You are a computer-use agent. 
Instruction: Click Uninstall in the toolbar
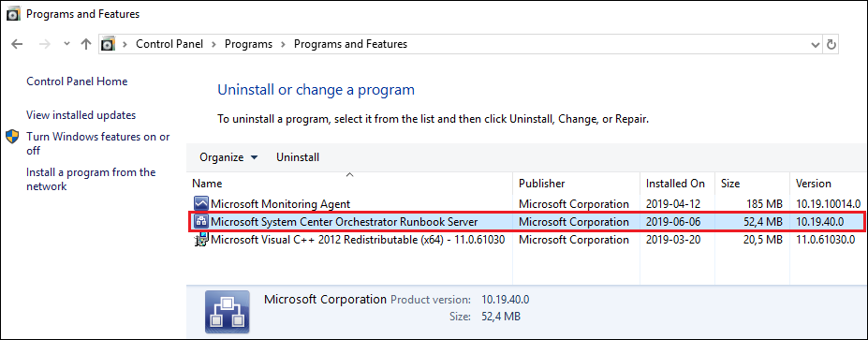(298, 157)
